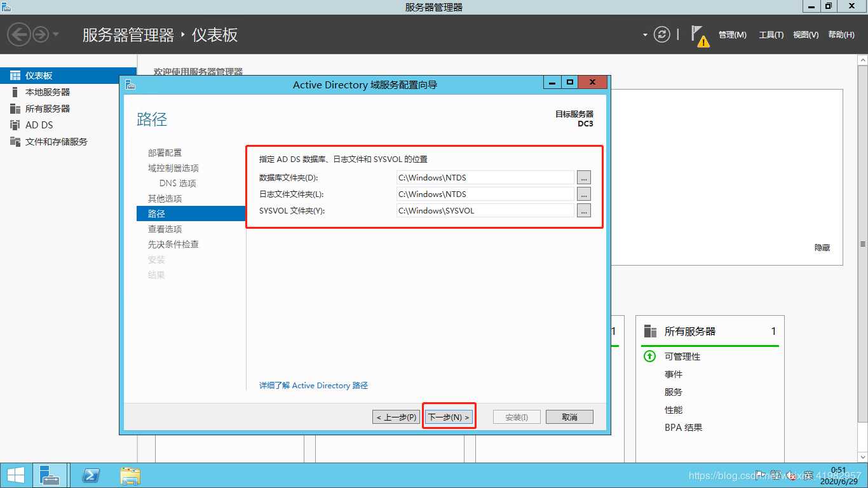This screenshot has height=488, width=868.
Task: Click the 所有服务器 tile header icon
Action: coord(649,331)
